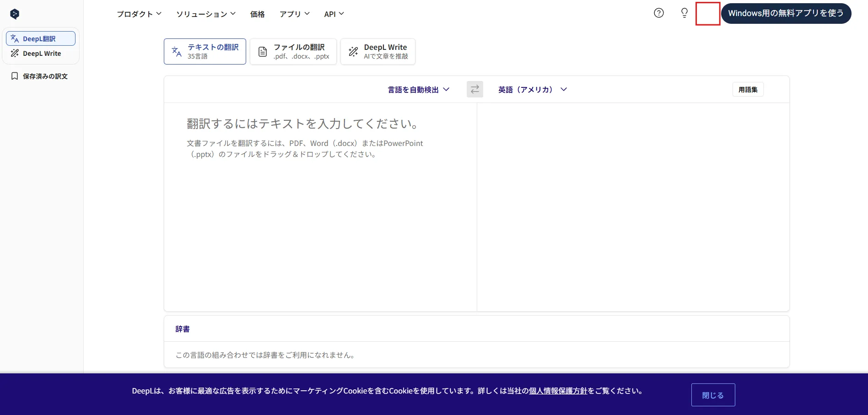Click the DeepL logo icon
868x415 pixels.
15,14
